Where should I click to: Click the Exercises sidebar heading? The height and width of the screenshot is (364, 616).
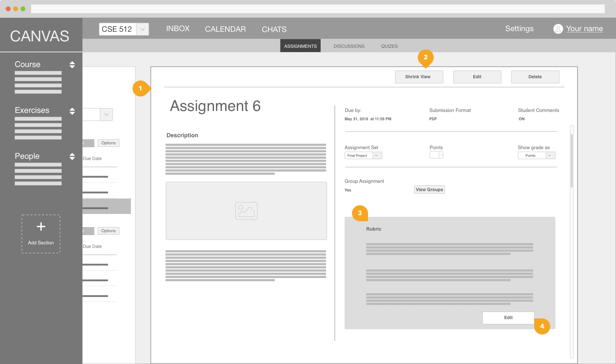pyautogui.click(x=32, y=110)
